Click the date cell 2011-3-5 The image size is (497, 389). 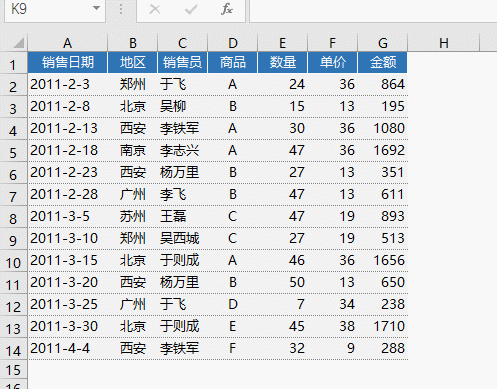point(68,216)
